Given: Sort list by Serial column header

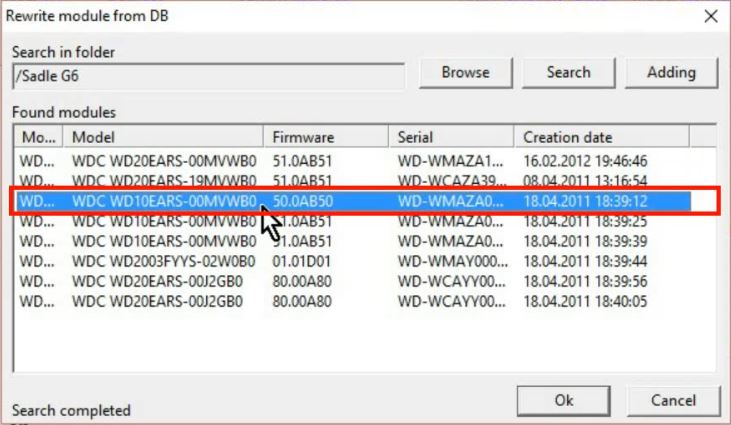Looking at the screenshot, I should 452,137.
